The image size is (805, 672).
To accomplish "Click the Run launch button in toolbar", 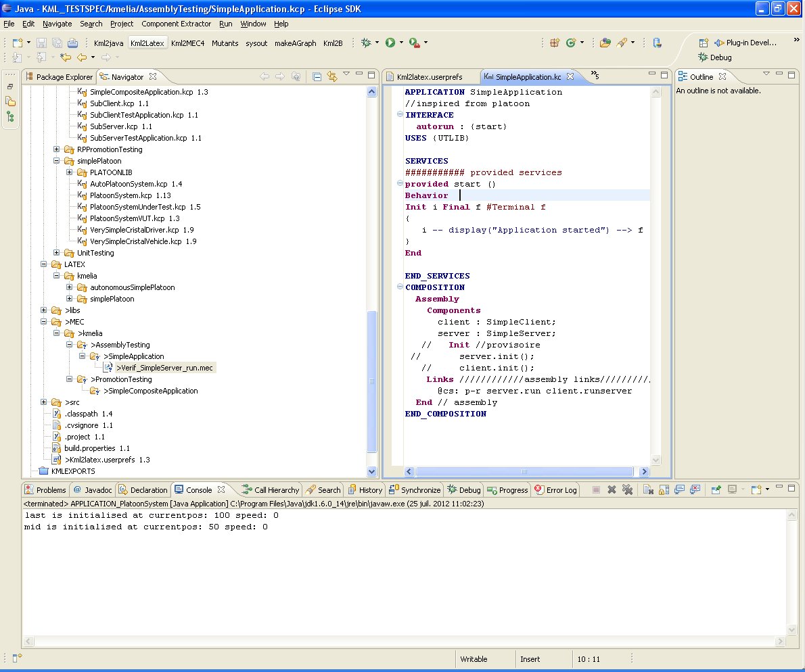I will (x=390, y=43).
